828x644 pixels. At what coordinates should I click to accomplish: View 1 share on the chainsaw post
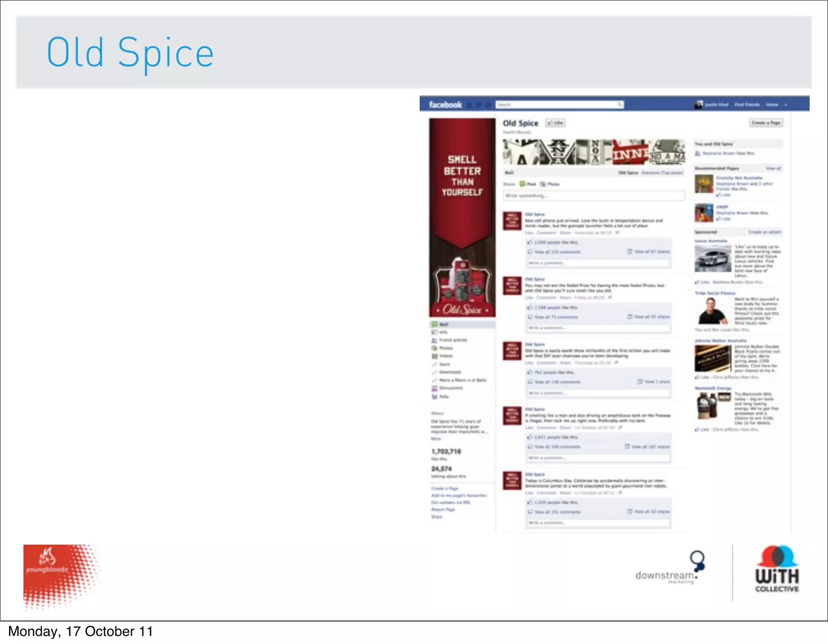[657, 382]
